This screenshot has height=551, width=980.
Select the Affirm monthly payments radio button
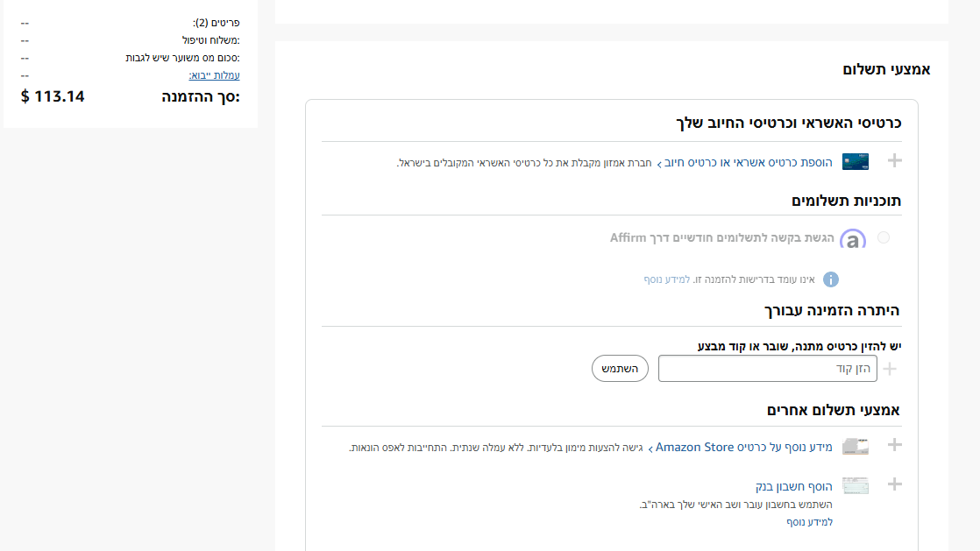pyautogui.click(x=883, y=237)
